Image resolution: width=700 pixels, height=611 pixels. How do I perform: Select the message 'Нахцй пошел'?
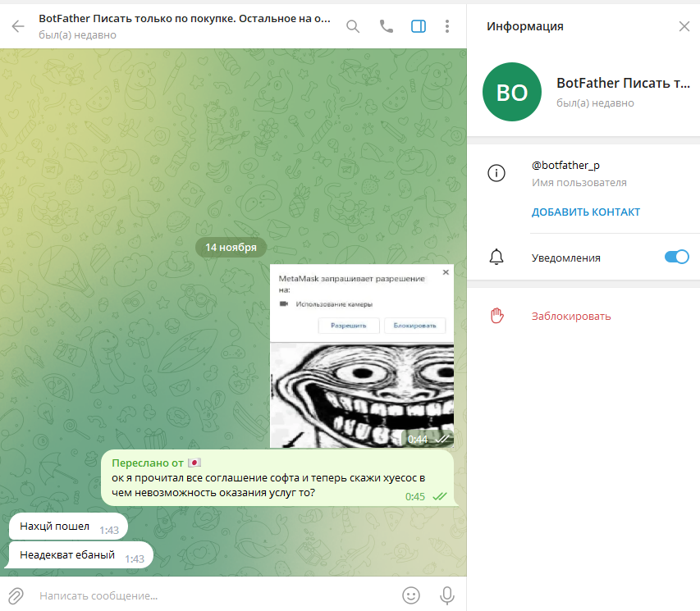(x=68, y=527)
